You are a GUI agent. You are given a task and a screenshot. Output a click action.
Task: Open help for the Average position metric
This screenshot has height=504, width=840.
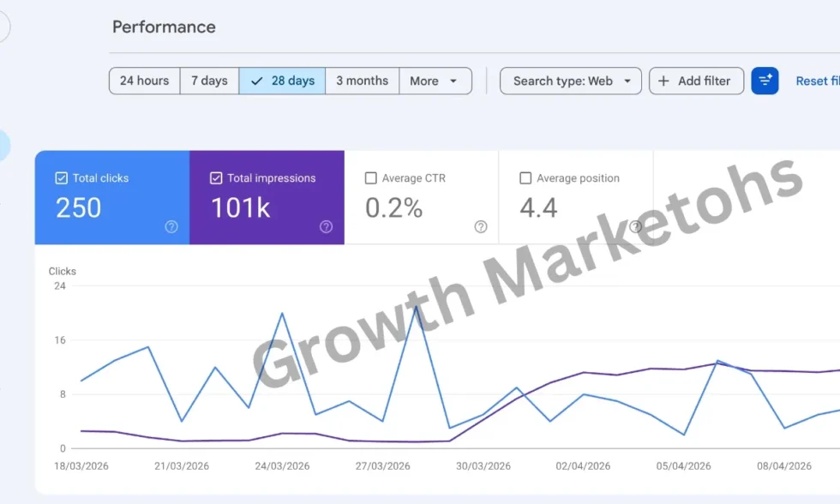[635, 227]
